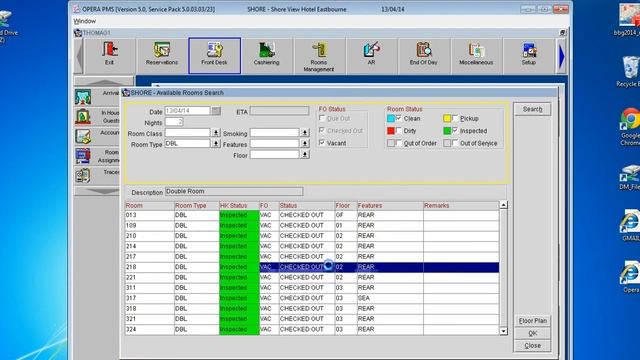This screenshot has height=360, width=640.
Task: Open the Front Desk module
Action: [x=214, y=56]
